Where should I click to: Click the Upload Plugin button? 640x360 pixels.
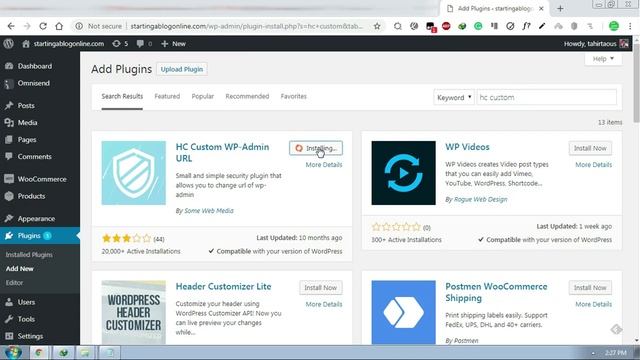[x=182, y=69]
